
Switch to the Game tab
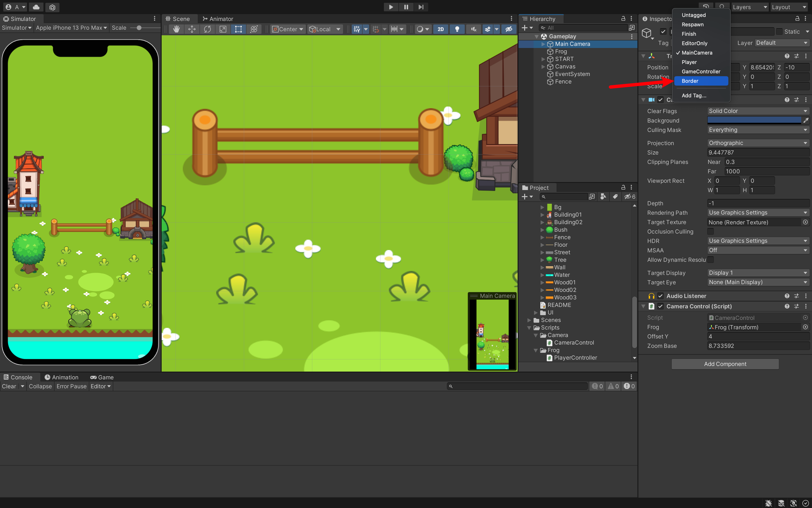pyautogui.click(x=102, y=377)
